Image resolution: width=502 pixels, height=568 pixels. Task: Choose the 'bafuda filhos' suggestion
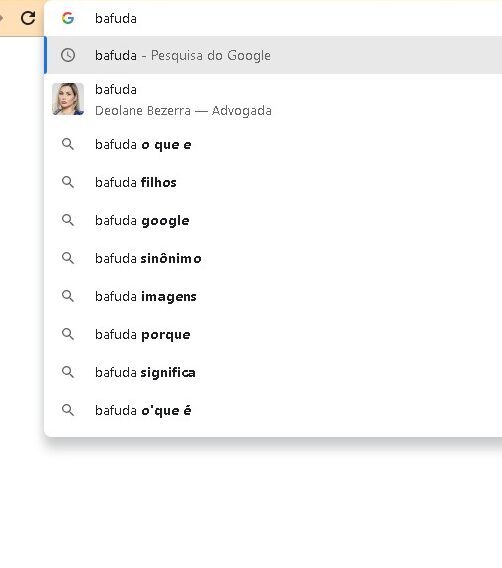(273, 182)
